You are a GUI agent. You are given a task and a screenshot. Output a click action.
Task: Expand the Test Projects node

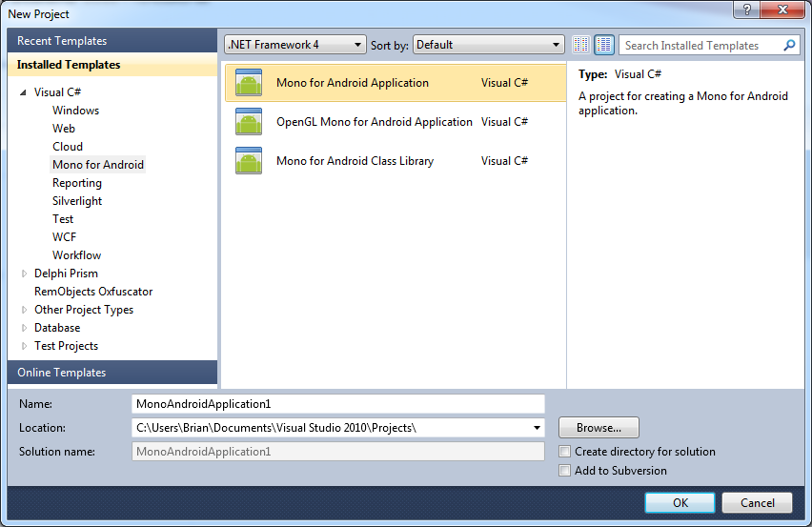point(24,346)
